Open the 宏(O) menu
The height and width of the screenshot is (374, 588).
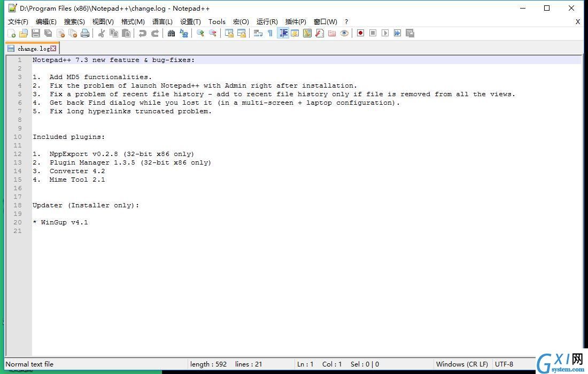241,22
